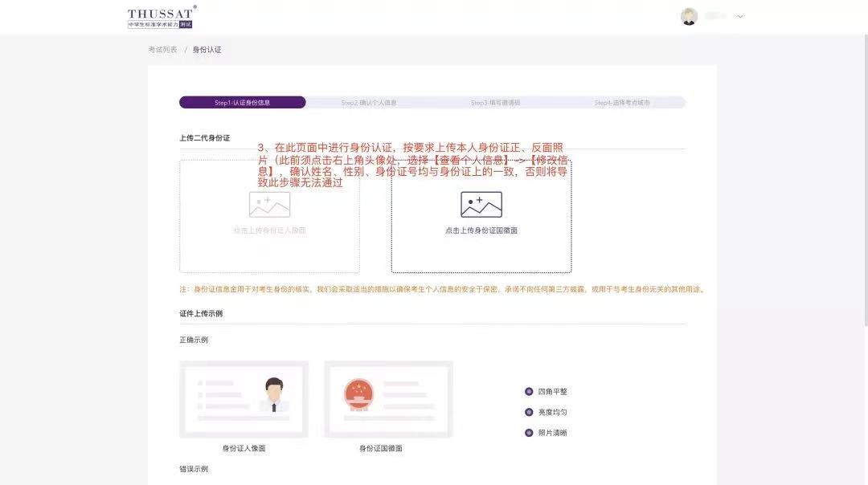This screenshot has height=485, width=868.
Task: Select the 身份认证 breadcrumb item
Action: (207, 50)
